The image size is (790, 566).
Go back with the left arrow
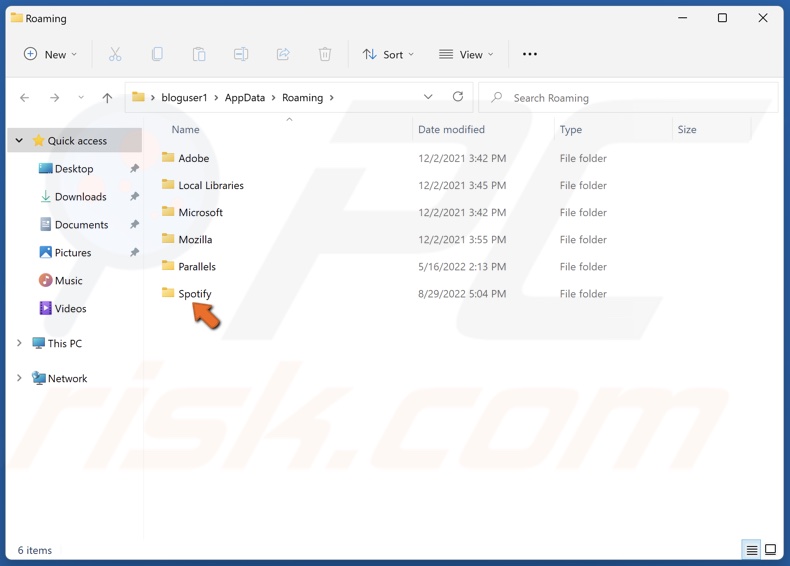24,98
